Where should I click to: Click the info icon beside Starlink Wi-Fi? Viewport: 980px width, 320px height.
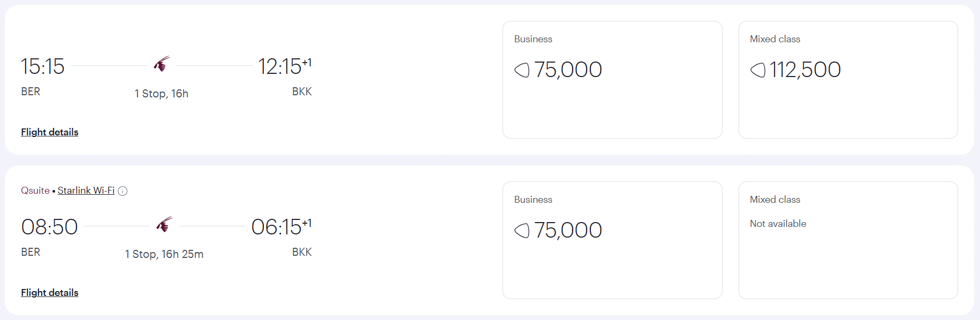(123, 191)
